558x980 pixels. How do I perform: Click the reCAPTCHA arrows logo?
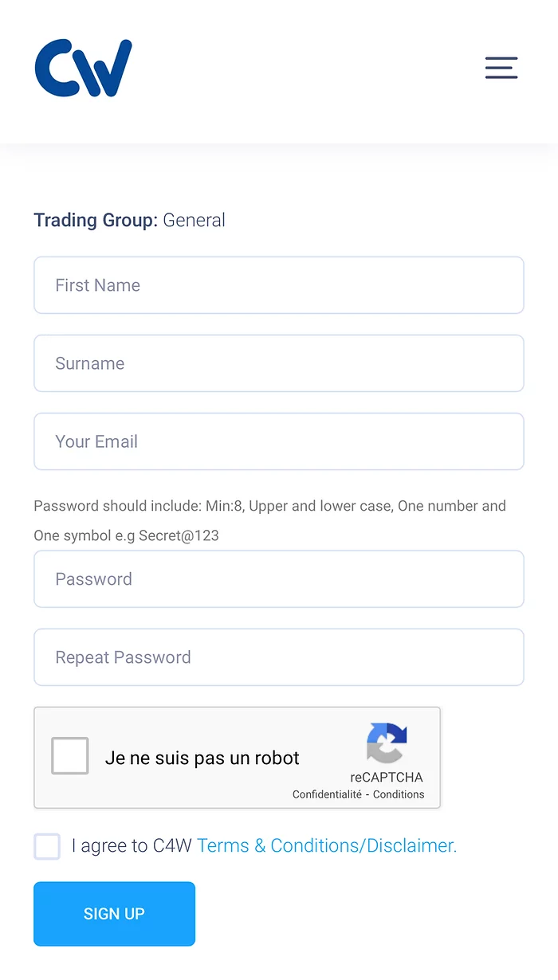387,743
